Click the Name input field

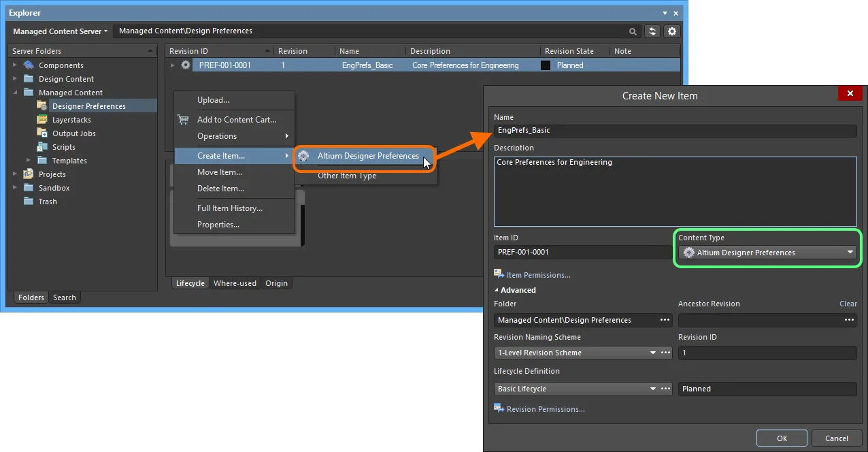tap(675, 130)
